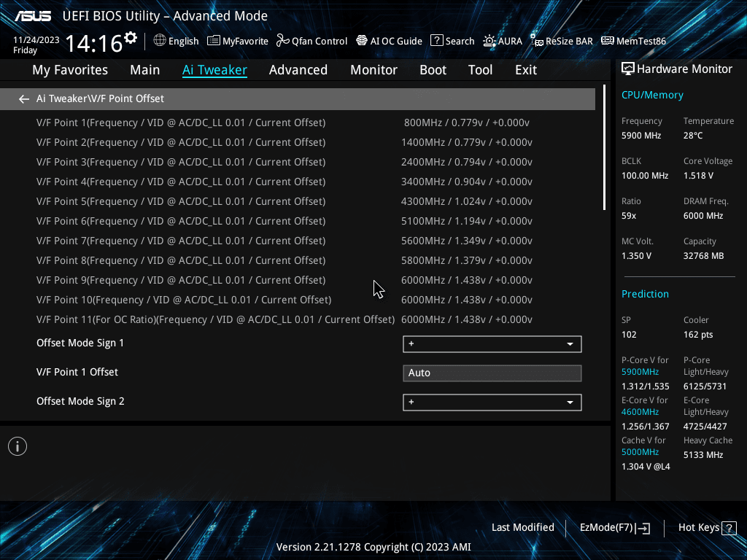
Task: Click the CPU/Memory heading
Action: (x=652, y=96)
